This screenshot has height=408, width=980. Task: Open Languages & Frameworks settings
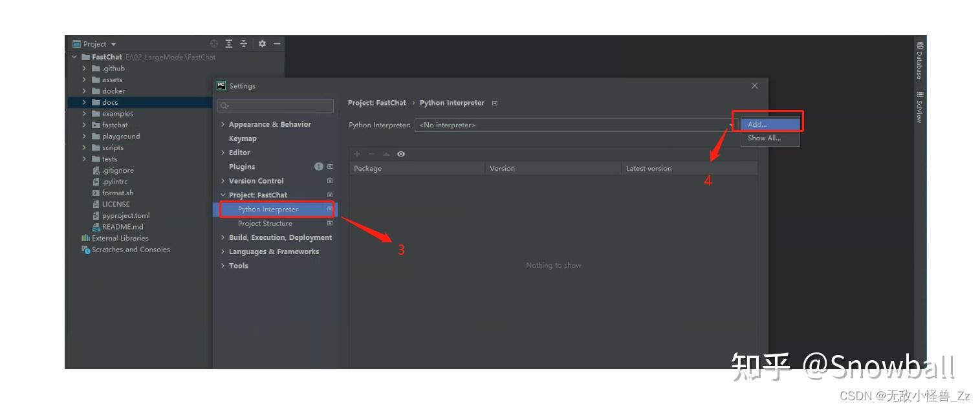(x=274, y=252)
